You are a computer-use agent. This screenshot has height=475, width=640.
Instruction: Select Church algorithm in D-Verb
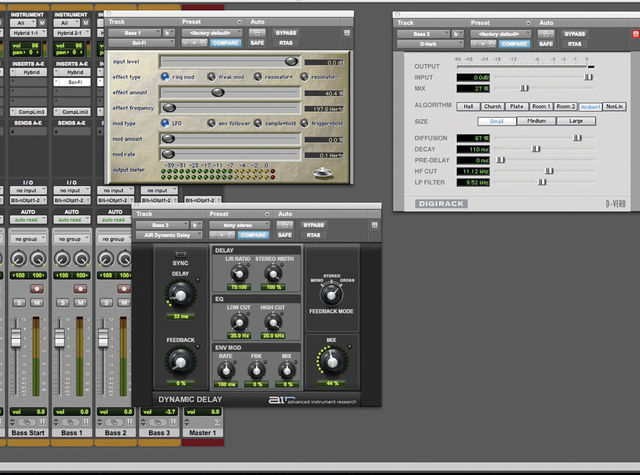pyautogui.click(x=492, y=107)
